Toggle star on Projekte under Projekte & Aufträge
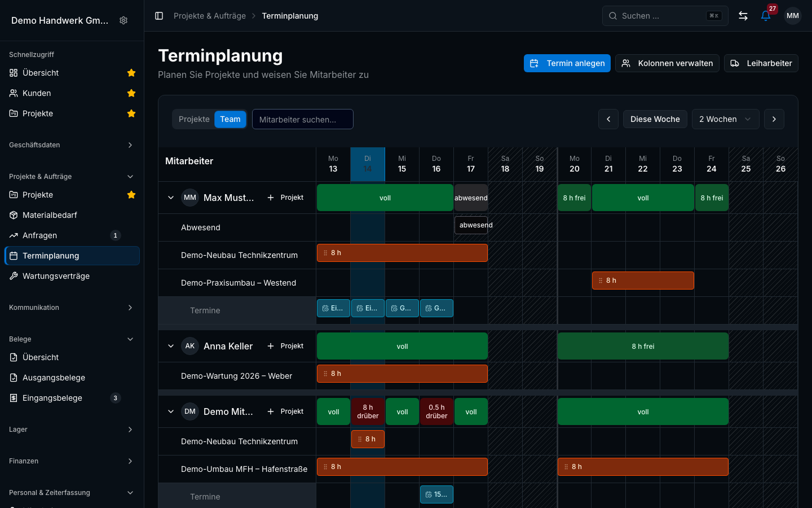 (x=131, y=195)
